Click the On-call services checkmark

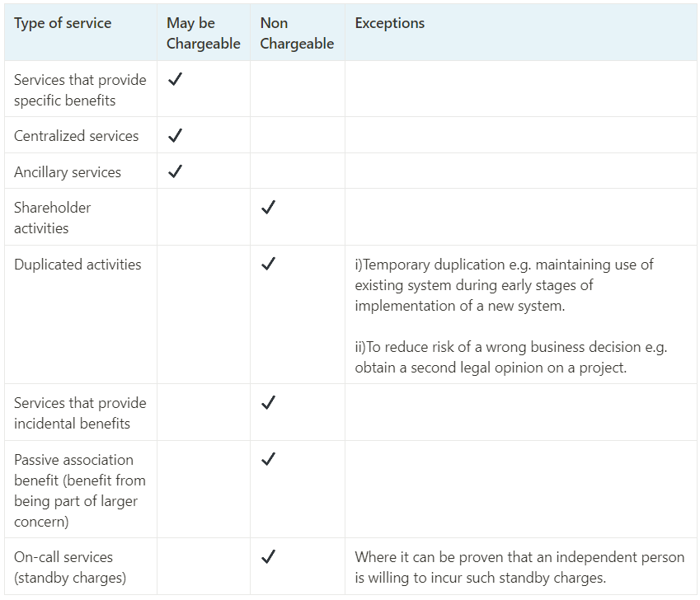[268, 556]
